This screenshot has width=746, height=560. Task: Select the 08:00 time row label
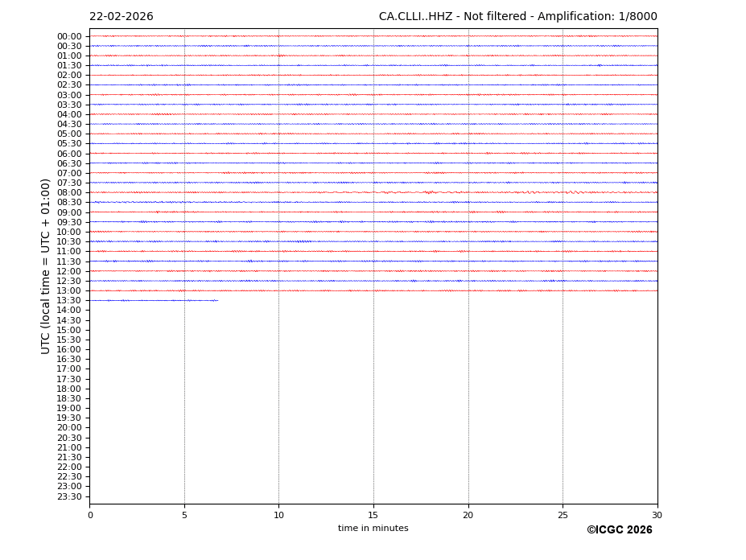[69, 193]
